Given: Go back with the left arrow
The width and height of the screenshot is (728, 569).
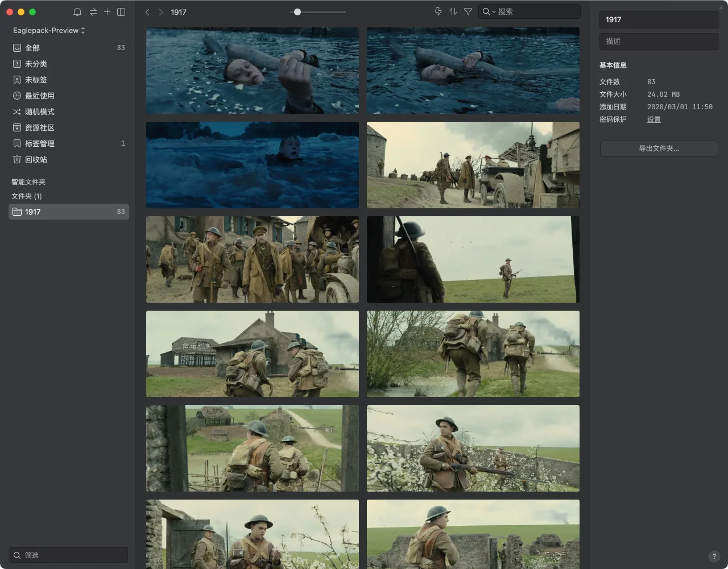Looking at the screenshot, I should [x=147, y=12].
